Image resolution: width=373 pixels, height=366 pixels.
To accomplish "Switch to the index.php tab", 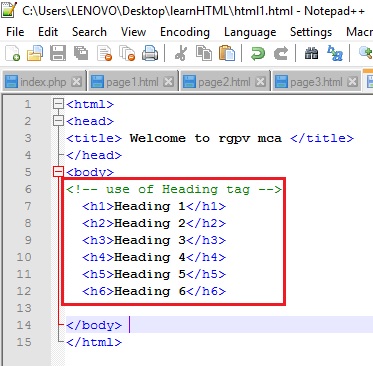I will [x=44, y=82].
